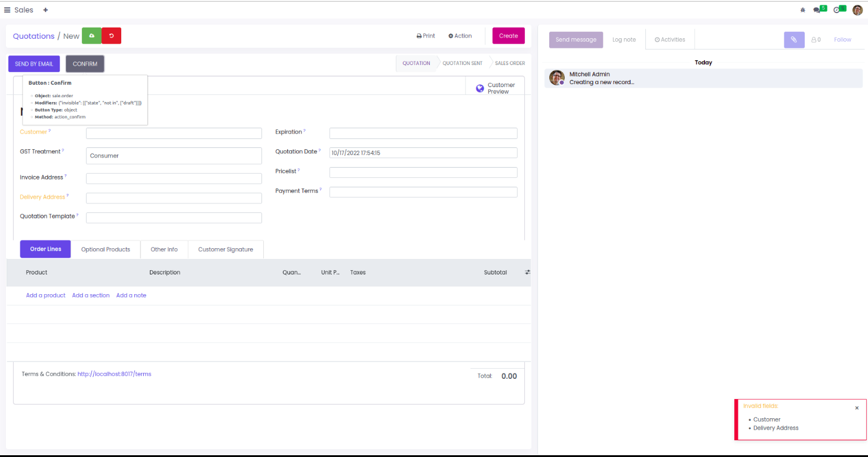Open the Customer Preview button
The image size is (868, 457).
pos(495,88)
